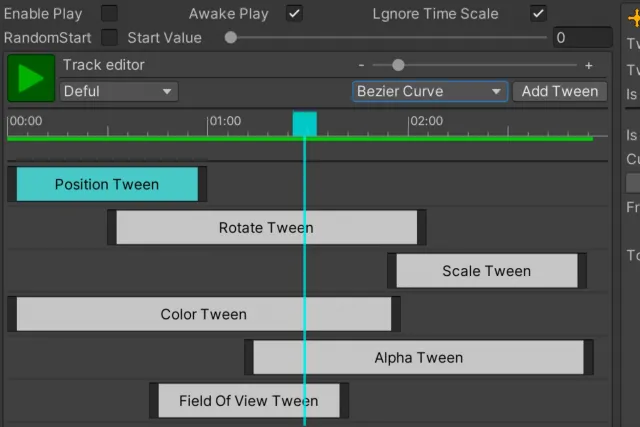Uncheck the Lgnore Time Scale checkbox
Image resolution: width=640 pixels, height=427 pixels.
[538, 13]
